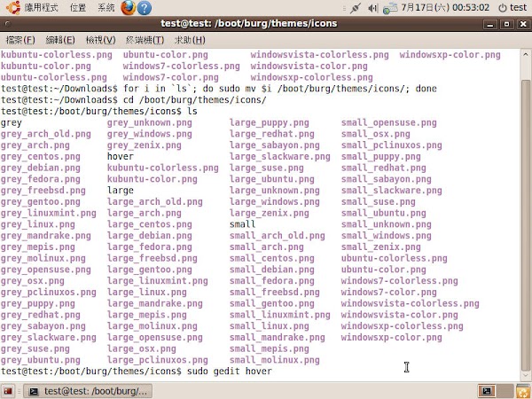Launch Firefox from the top panel
Viewport: 532px width, 399px height.
pyautogui.click(x=128, y=7)
